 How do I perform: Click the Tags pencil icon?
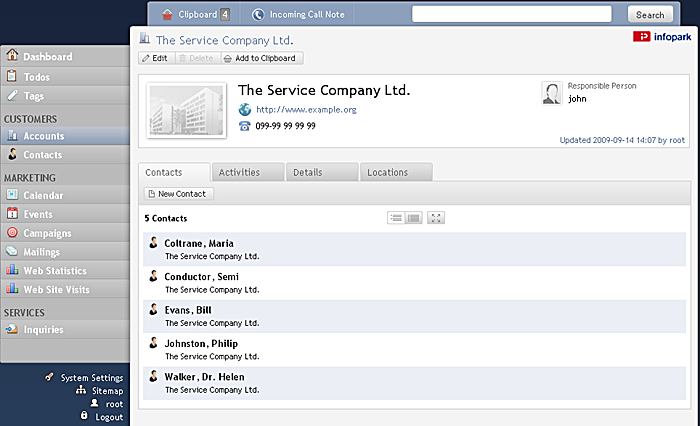[12, 95]
